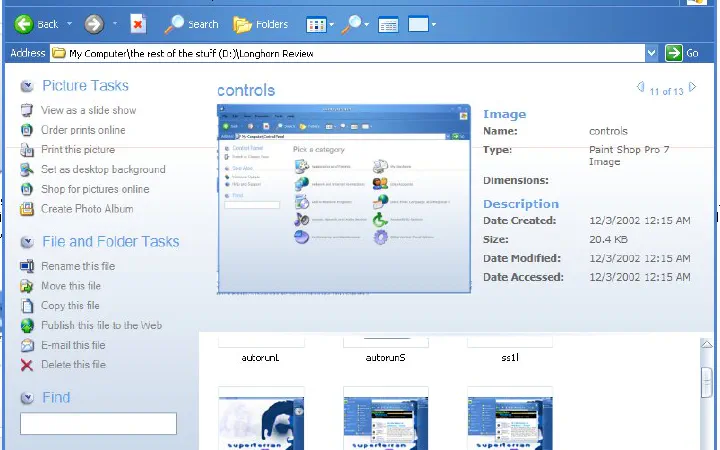Click the green Back arrow icon
Viewport: 720px width, 450px height.
point(24,24)
